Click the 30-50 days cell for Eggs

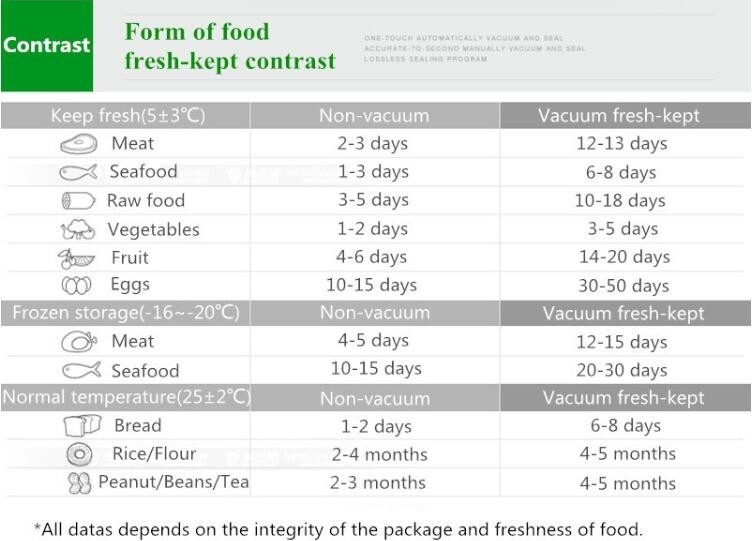[x=623, y=286]
